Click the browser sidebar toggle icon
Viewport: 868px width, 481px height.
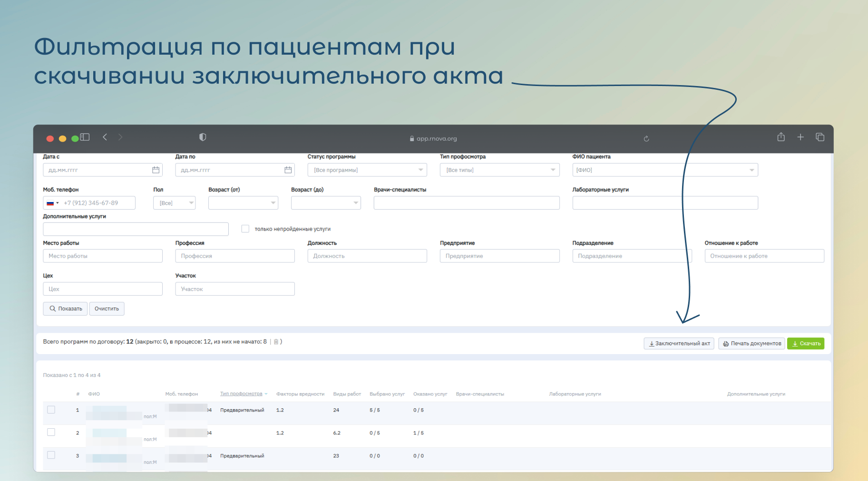[85, 137]
